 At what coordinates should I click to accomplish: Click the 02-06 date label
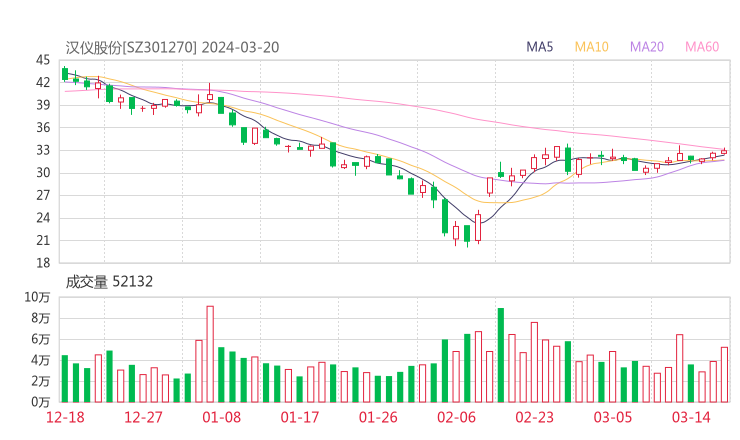tap(456, 417)
